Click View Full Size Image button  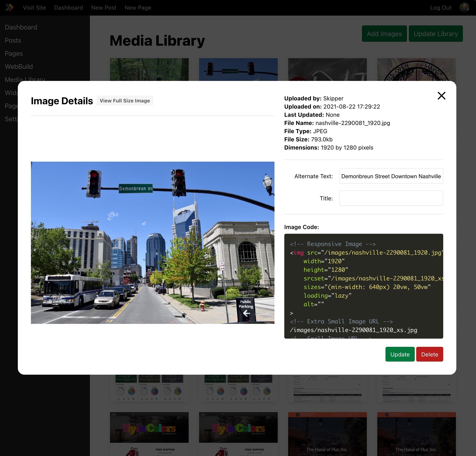[x=125, y=101]
